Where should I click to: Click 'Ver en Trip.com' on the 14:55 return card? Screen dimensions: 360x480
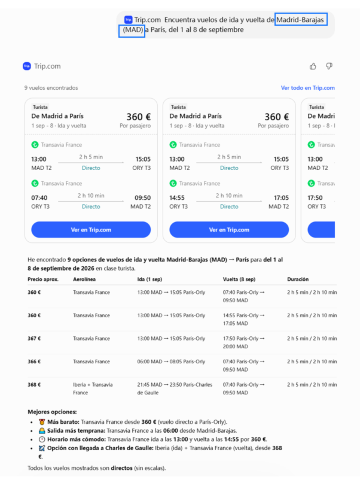point(229,230)
